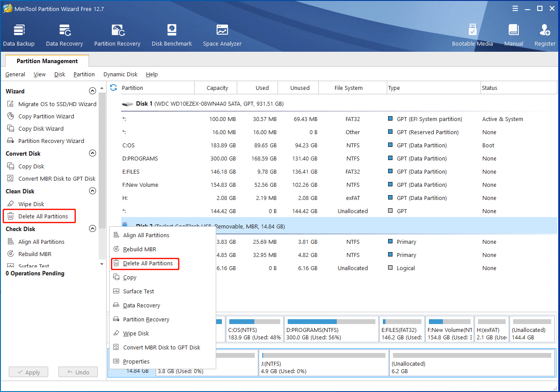Screen dimensions: 560x392
Task: Select the D:PROGRAMS partition row
Action: [x=339, y=158]
